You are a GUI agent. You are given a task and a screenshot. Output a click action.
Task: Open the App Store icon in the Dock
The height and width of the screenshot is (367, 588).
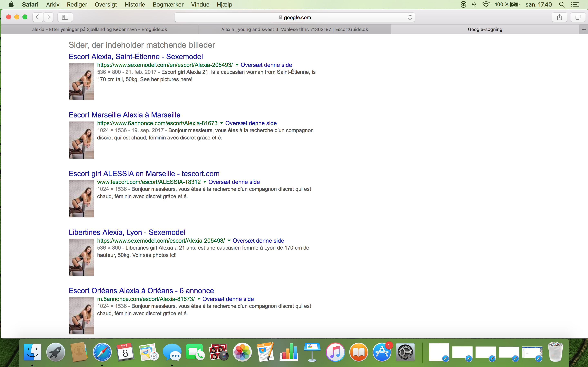(382, 352)
